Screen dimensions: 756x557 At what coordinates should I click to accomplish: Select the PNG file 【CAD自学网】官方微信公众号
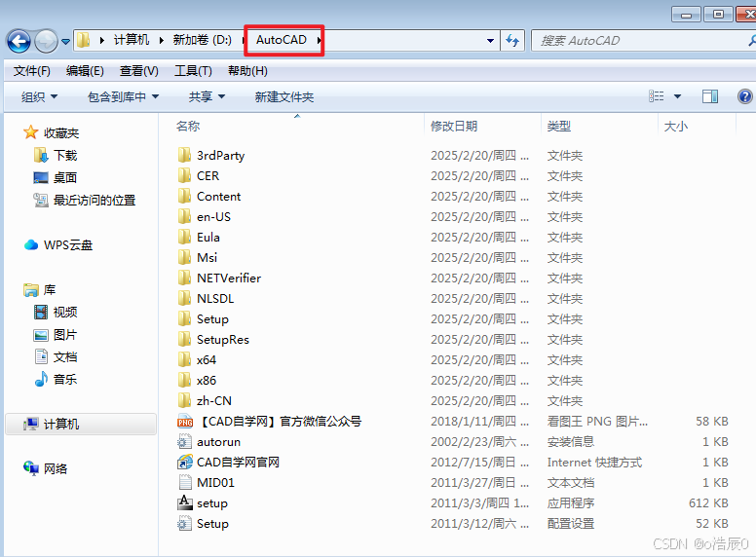click(x=280, y=422)
